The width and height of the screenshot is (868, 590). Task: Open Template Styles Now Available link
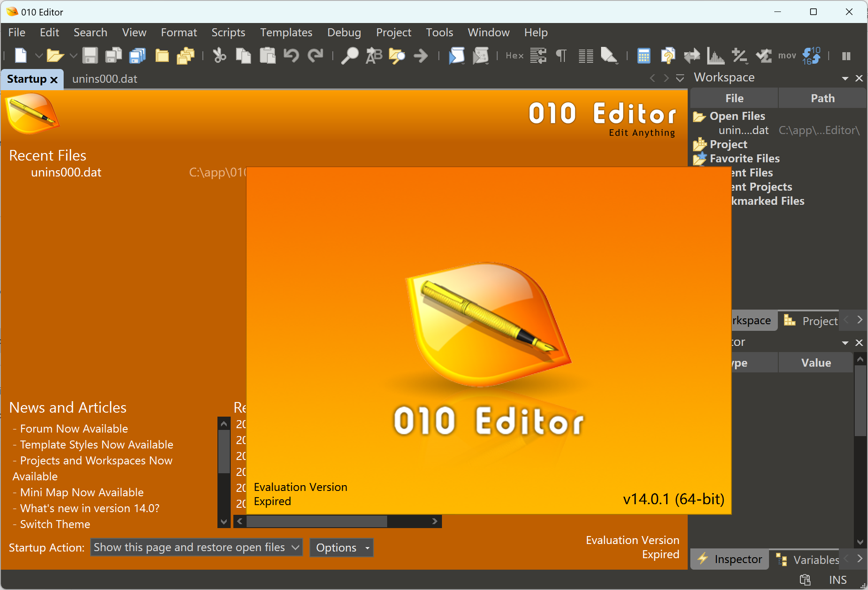(x=96, y=445)
